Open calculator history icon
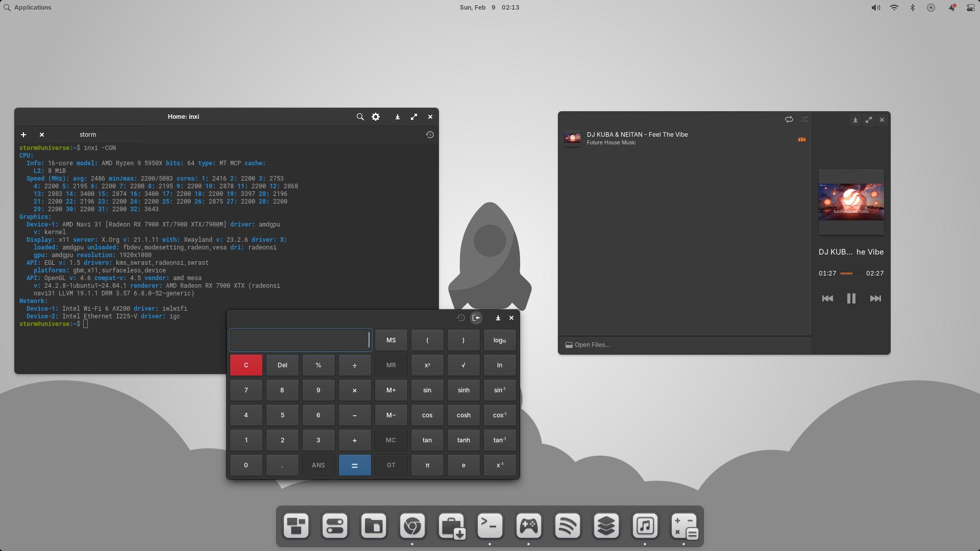Image resolution: width=980 pixels, height=551 pixels. click(x=461, y=318)
